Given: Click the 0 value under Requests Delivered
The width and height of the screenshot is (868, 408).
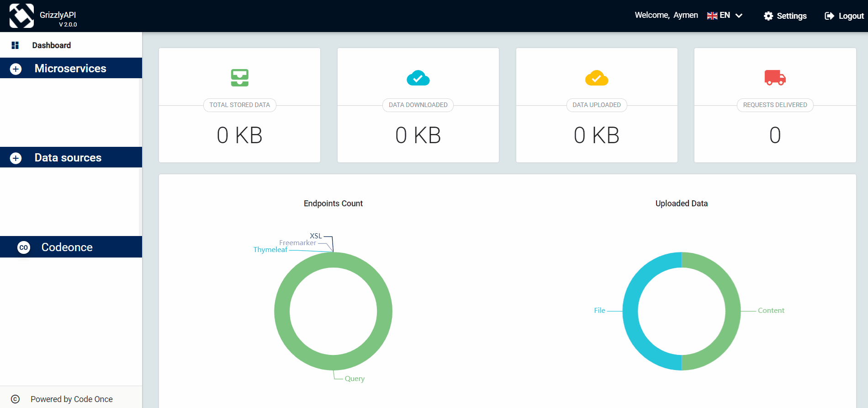Looking at the screenshot, I should [775, 135].
